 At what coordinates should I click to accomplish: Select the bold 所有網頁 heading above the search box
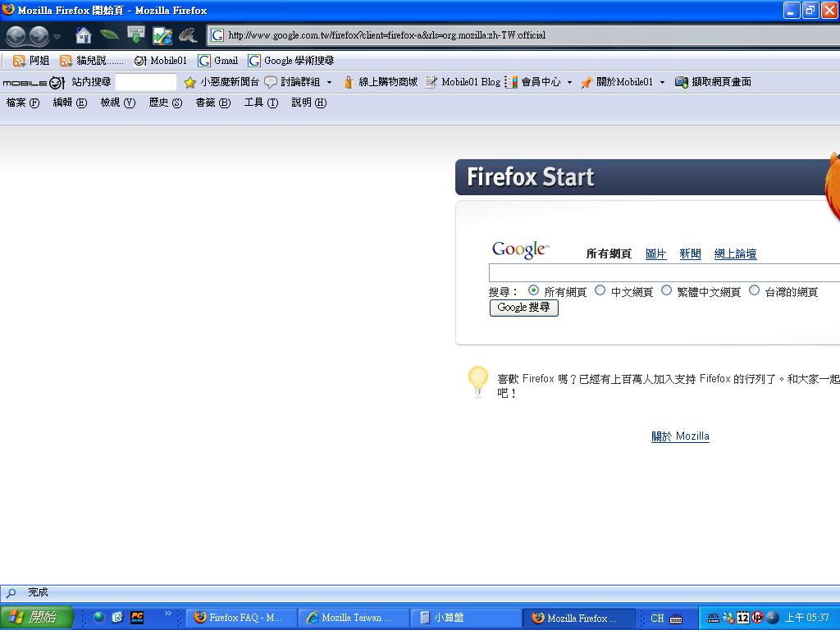pos(609,254)
